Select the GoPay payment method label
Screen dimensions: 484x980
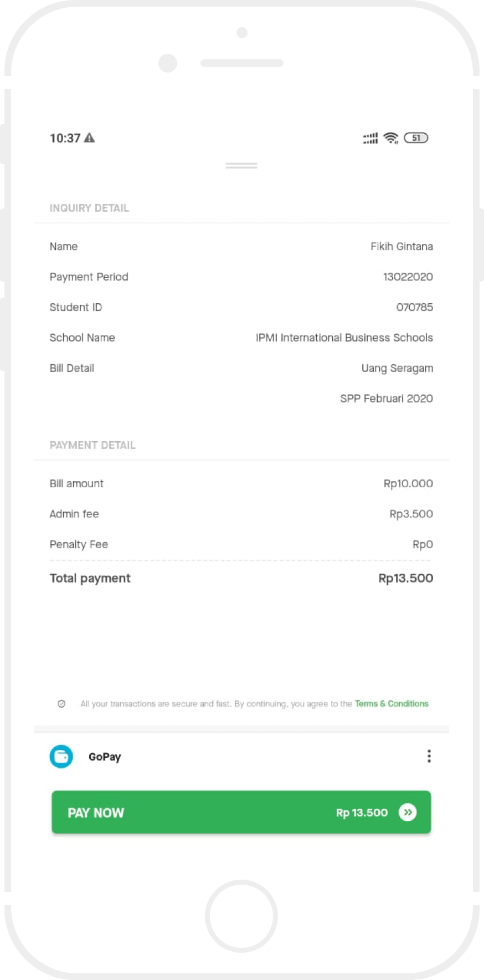pos(105,757)
